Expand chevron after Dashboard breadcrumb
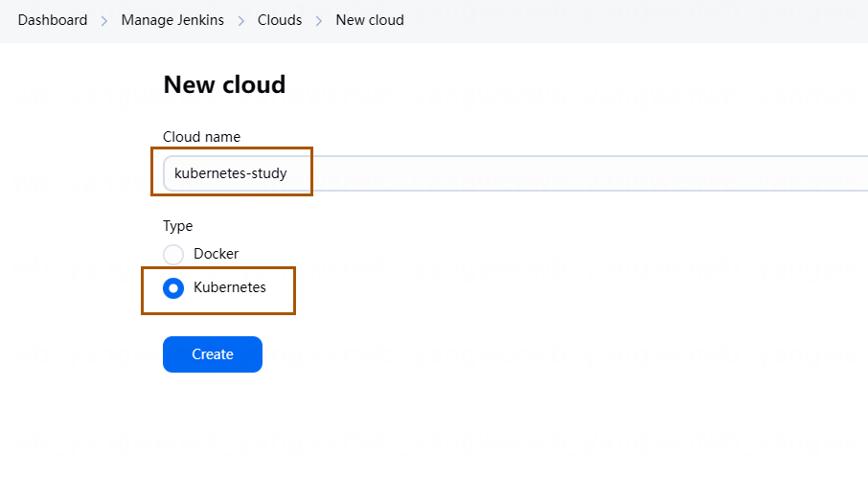This screenshot has width=868, height=478. (104, 21)
